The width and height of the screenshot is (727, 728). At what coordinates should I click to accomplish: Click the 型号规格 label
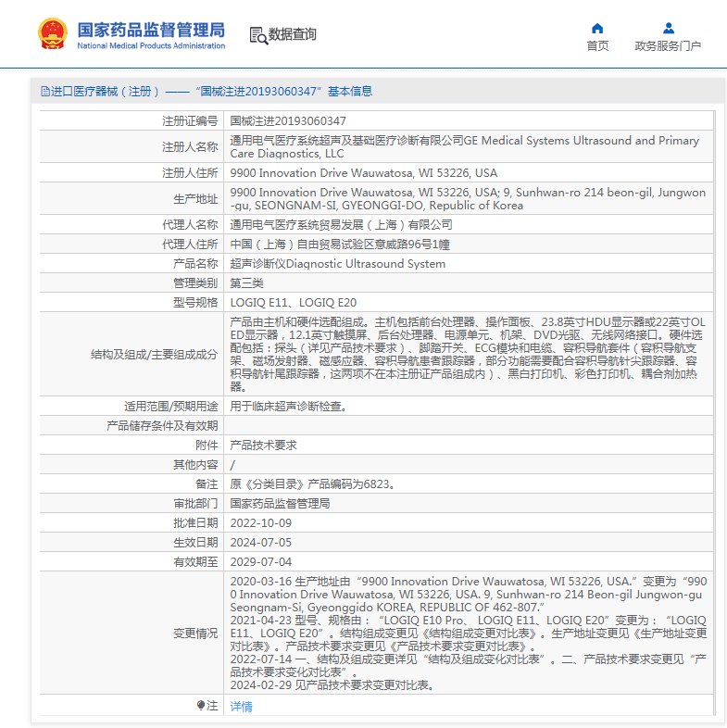click(195, 303)
